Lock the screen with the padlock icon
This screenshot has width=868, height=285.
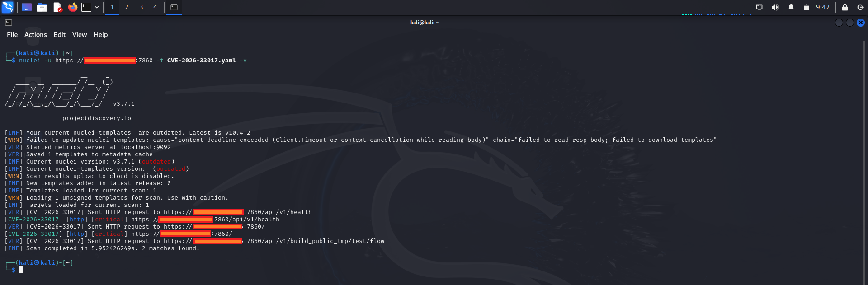click(x=844, y=7)
